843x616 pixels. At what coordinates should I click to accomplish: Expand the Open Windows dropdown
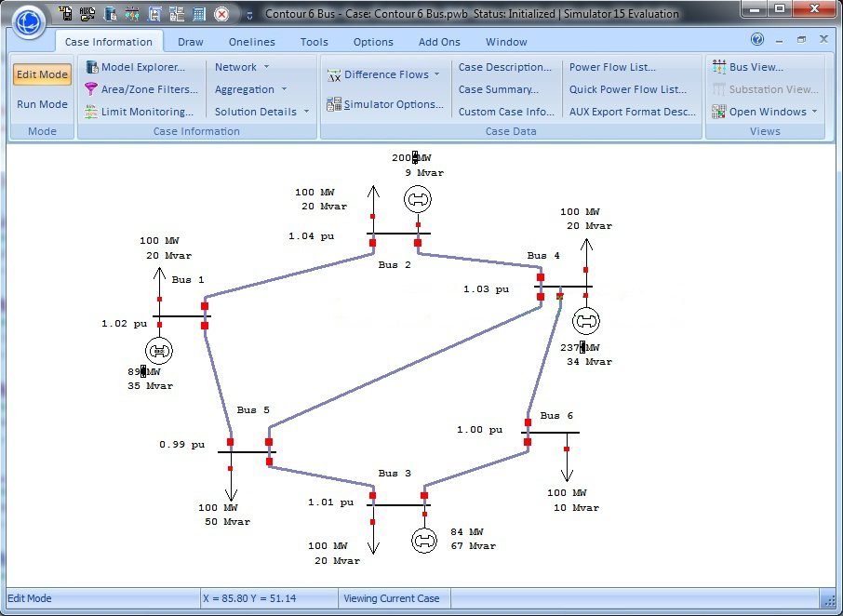(766, 112)
